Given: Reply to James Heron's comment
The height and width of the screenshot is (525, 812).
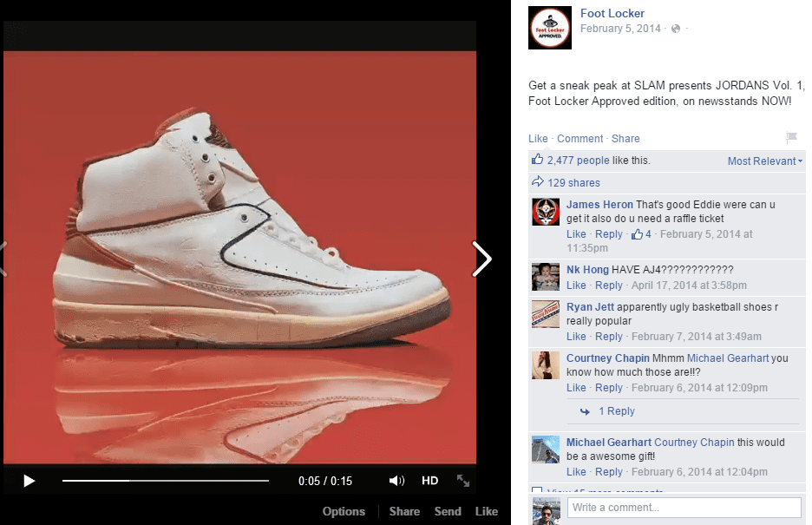Looking at the screenshot, I should point(609,234).
